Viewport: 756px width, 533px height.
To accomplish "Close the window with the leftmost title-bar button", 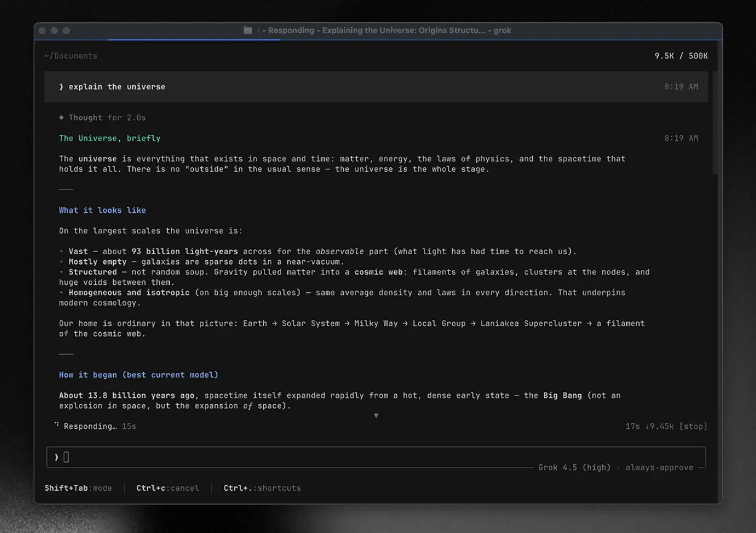I will 42,30.
